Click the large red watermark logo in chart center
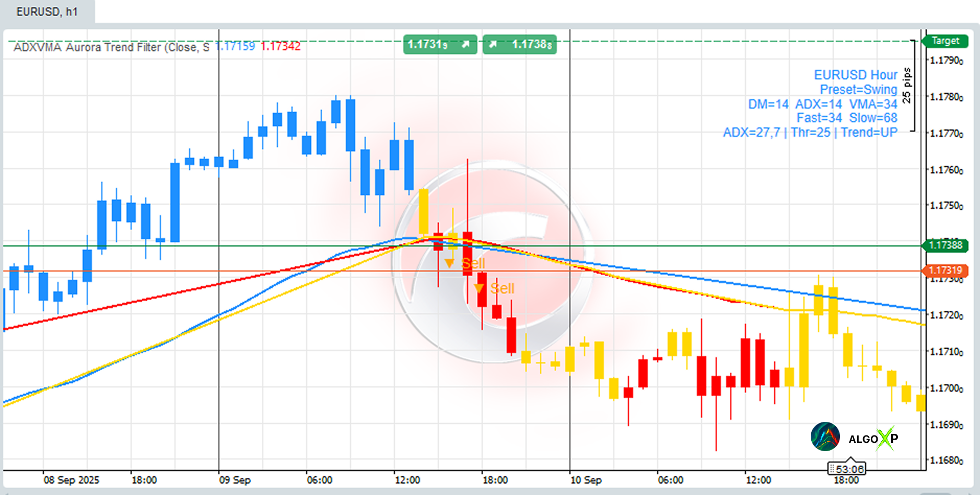 pyautogui.click(x=491, y=261)
